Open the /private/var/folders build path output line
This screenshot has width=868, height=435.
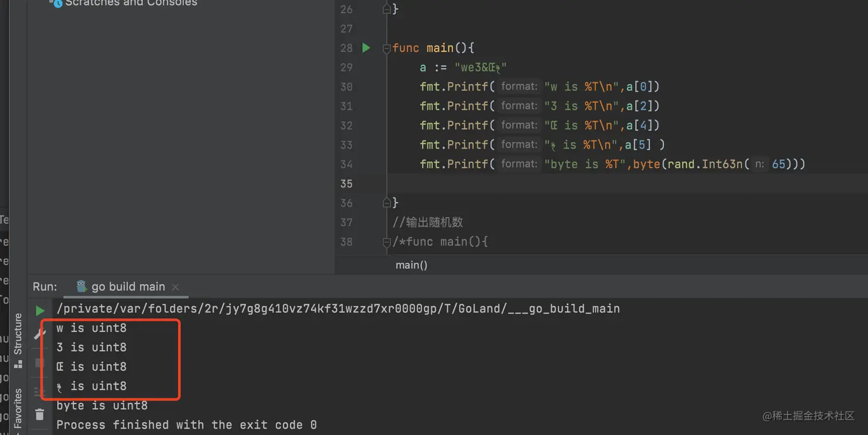[338, 309]
